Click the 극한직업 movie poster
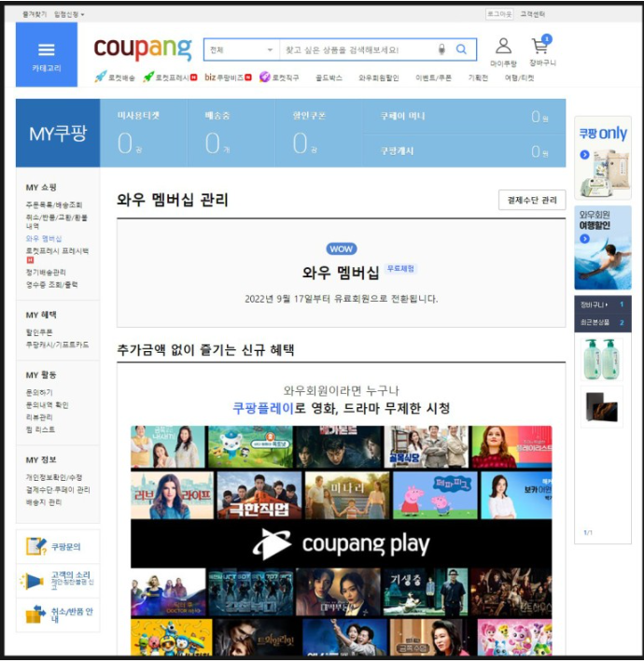644x662 pixels. point(259,496)
